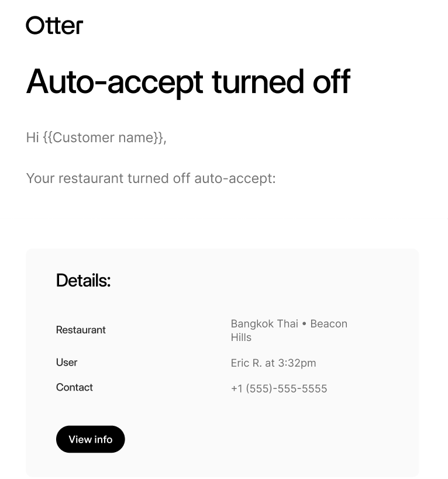Select the 'Auto-accept turned off' heading
The width and height of the screenshot is (448, 479).
[x=188, y=82]
